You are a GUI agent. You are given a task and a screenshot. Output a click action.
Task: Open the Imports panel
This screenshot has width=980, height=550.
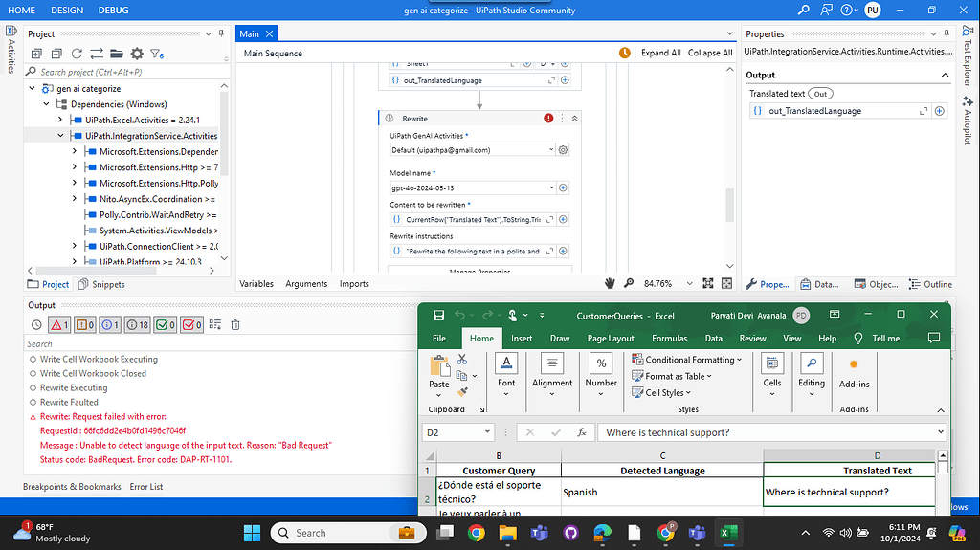click(x=354, y=284)
